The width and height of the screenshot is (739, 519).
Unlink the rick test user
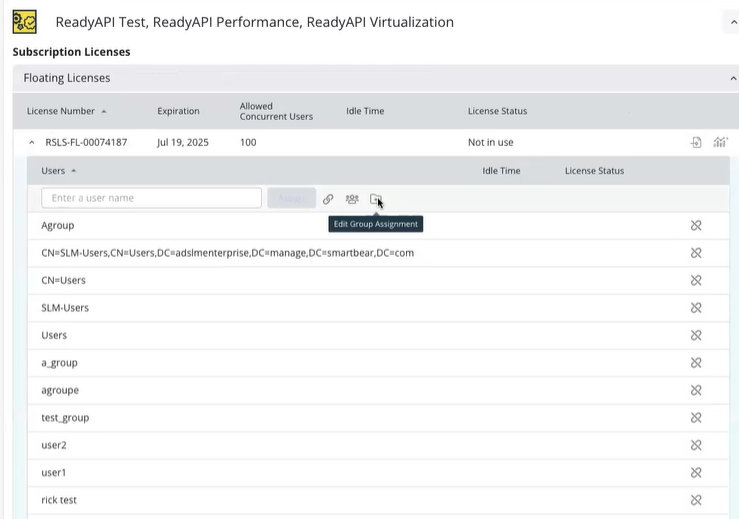pyautogui.click(x=696, y=500)
